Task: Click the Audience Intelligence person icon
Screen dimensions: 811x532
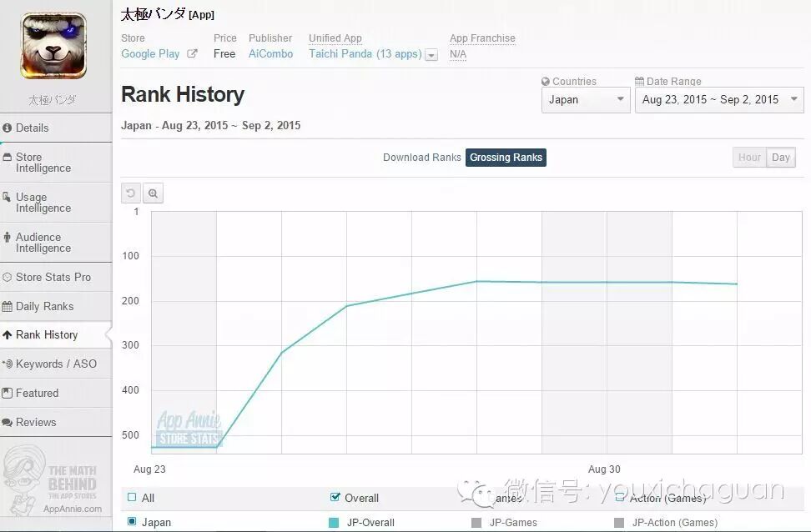Action: [x=7, y=238]
